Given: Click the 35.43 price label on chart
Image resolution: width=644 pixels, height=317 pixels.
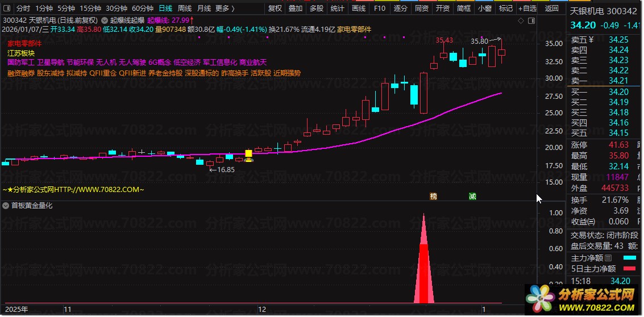Looking at the screenshot, I should (x=444, y=40).
